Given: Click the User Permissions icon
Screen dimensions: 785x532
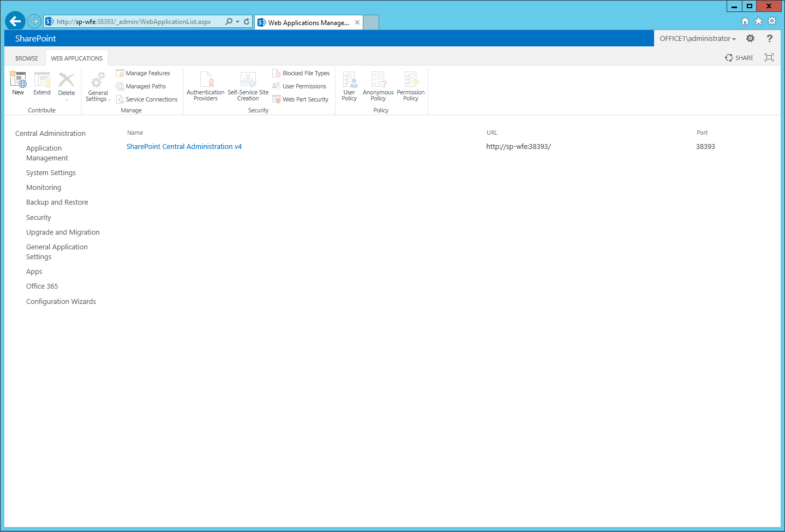Looking at the screenshot, I should pyautogui.click(x=277, y=86).
